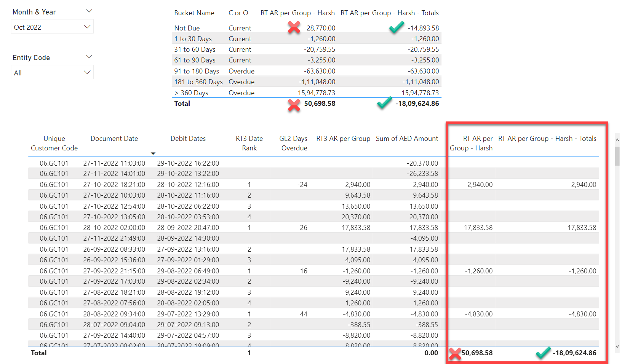Click green checkmark in bottom table total row

click(x=543, y=353)
